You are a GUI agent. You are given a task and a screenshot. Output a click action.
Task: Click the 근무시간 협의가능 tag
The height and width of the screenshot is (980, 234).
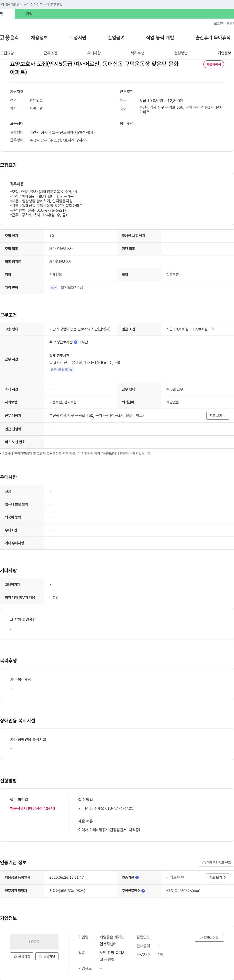[x=61, y=369]
